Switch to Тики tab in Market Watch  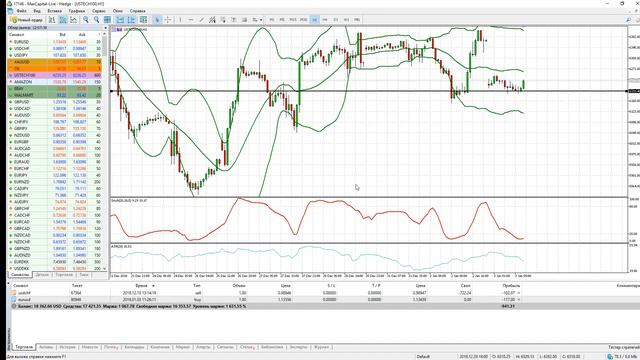tap(84, 275)
